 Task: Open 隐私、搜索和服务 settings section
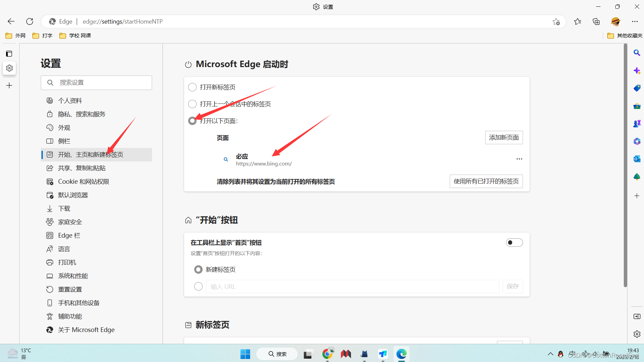(96, 114)
